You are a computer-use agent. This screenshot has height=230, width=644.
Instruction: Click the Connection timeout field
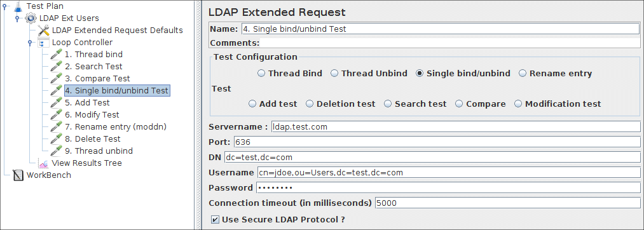pyautogui.click(x=508, y=203)
